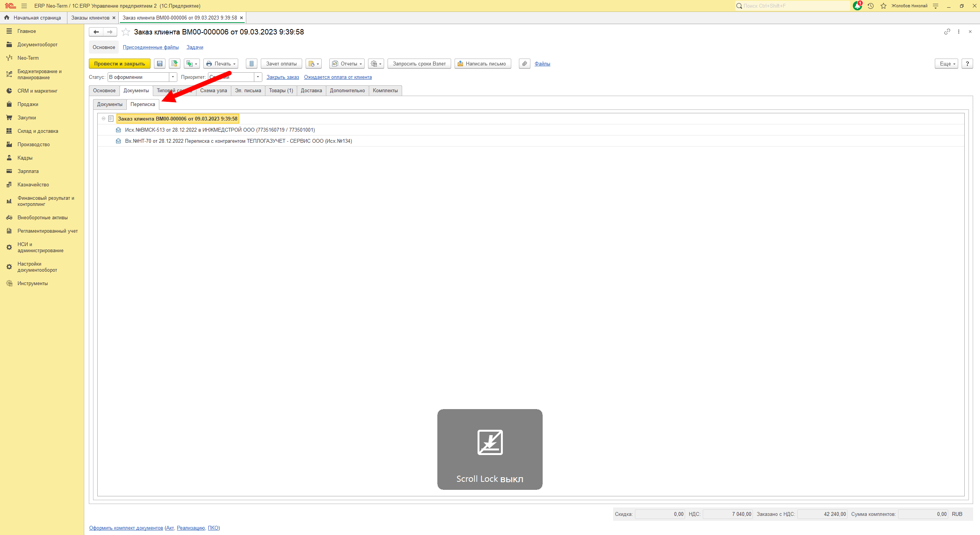Open the gear settings dropdown in the toolbar
This screenshot has height=535, width=980.
pos(376,64)
